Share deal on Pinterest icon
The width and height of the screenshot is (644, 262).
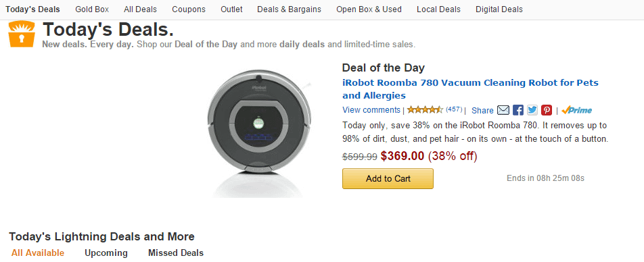(547, 110)
